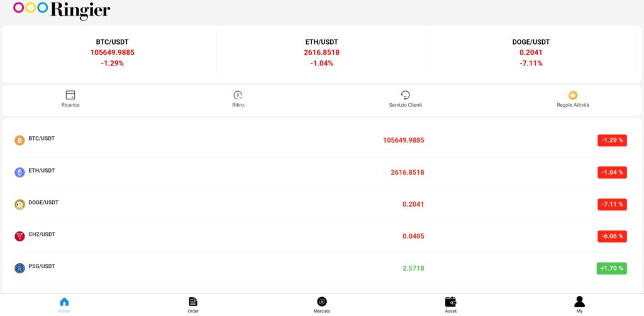Click the Ringier logo
Image resolution: width=644 pixels, height=316 pixels.
click(62, 9)
